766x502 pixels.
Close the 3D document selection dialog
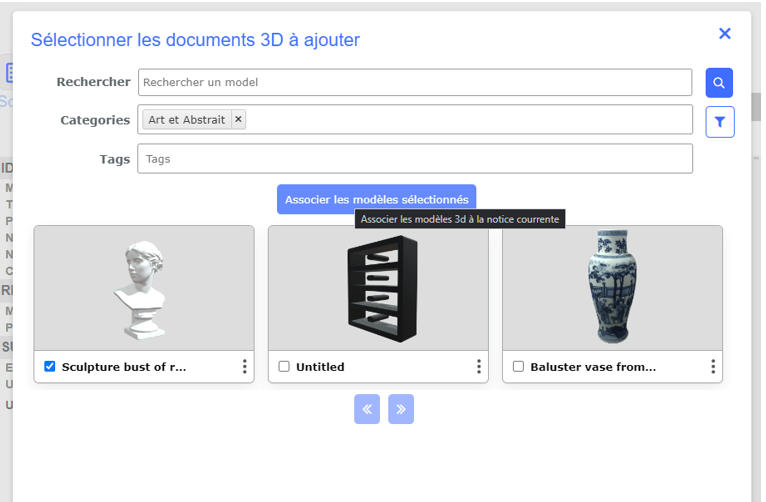pos(725,34)
